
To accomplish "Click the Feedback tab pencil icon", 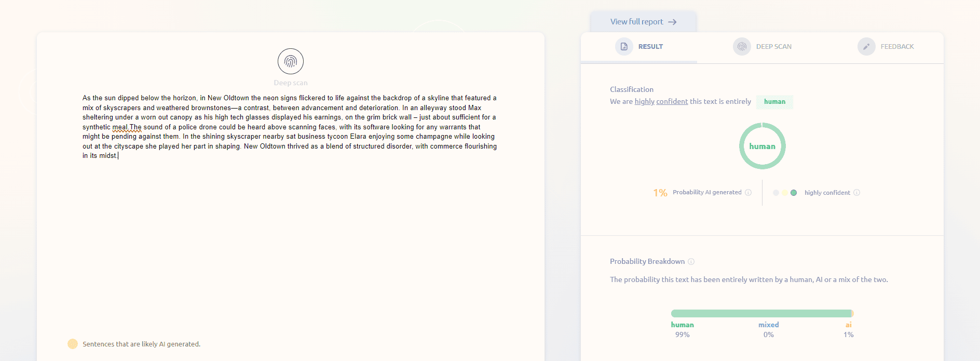I will pyautogui.click(x=866, y=47).
